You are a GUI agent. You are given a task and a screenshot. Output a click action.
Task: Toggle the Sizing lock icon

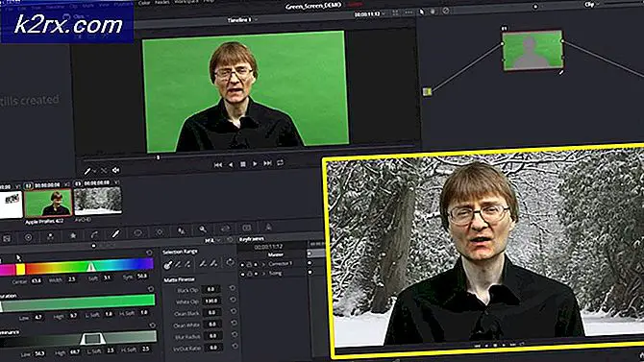point(250,274)
